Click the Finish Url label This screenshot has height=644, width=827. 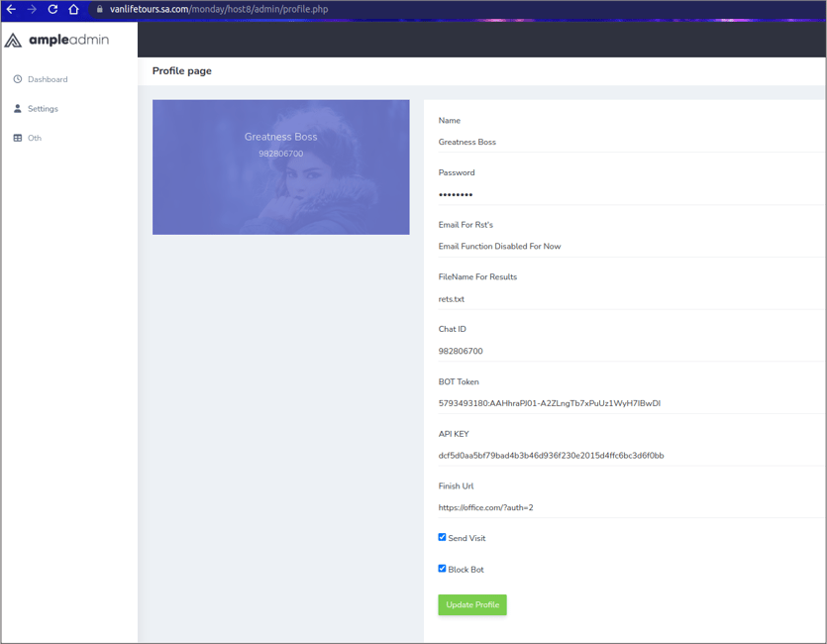coord(456,485)
